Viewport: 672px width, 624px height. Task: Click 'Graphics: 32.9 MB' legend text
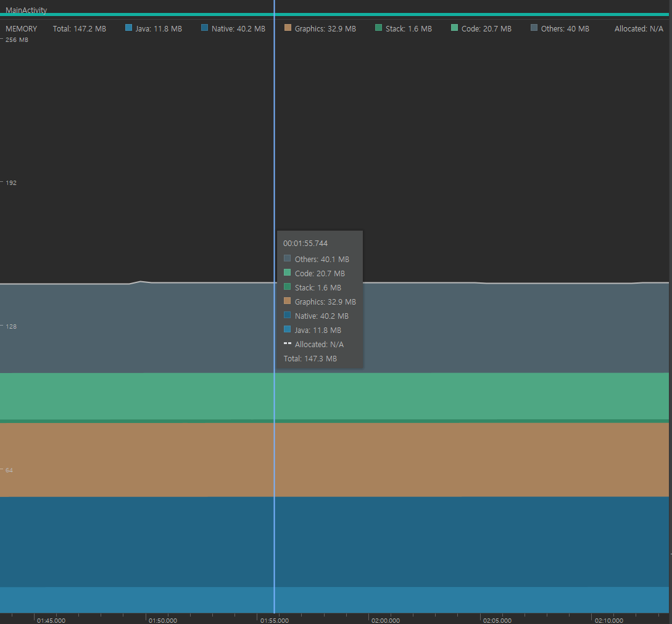pos(325,29)
